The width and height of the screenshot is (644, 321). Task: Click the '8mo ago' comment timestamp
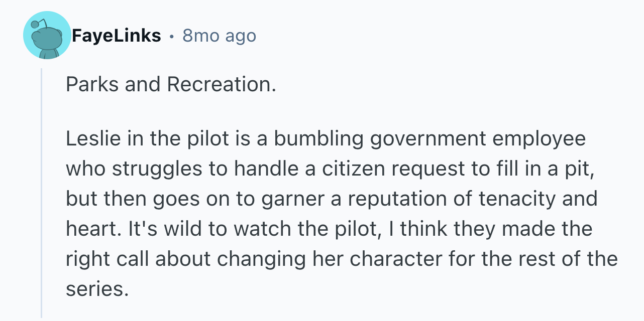click(219, 36)
